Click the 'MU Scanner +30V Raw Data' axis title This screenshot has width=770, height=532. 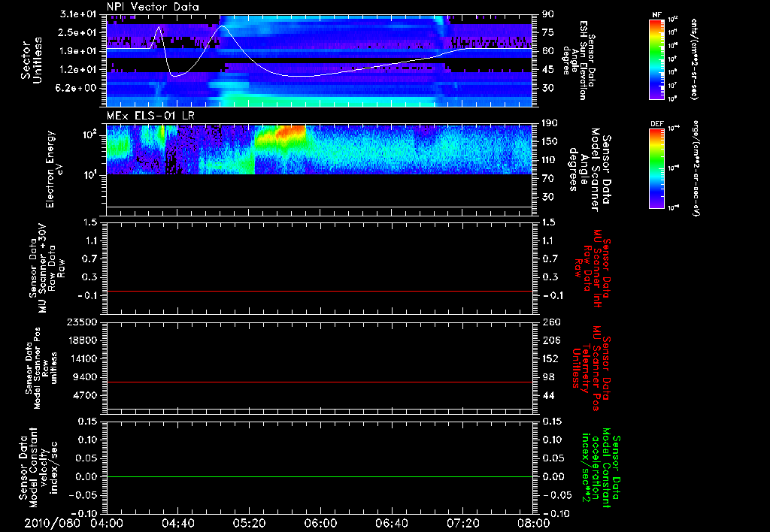click(x=46, y=268)
